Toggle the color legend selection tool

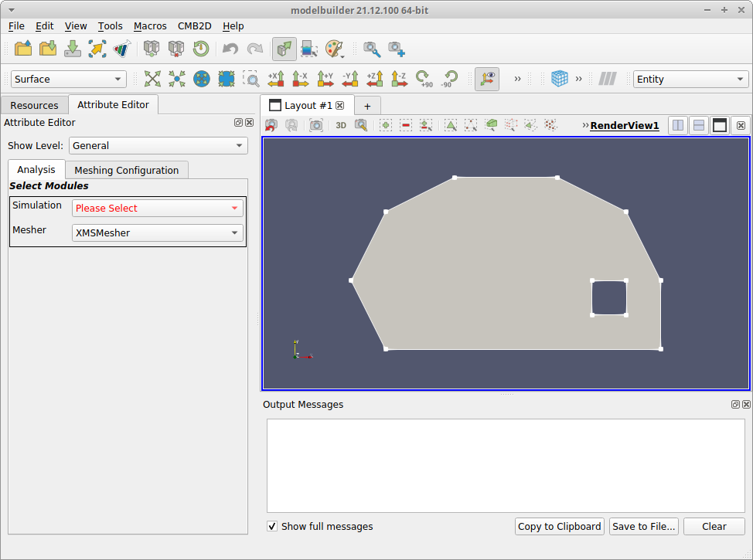click(308, 49)
